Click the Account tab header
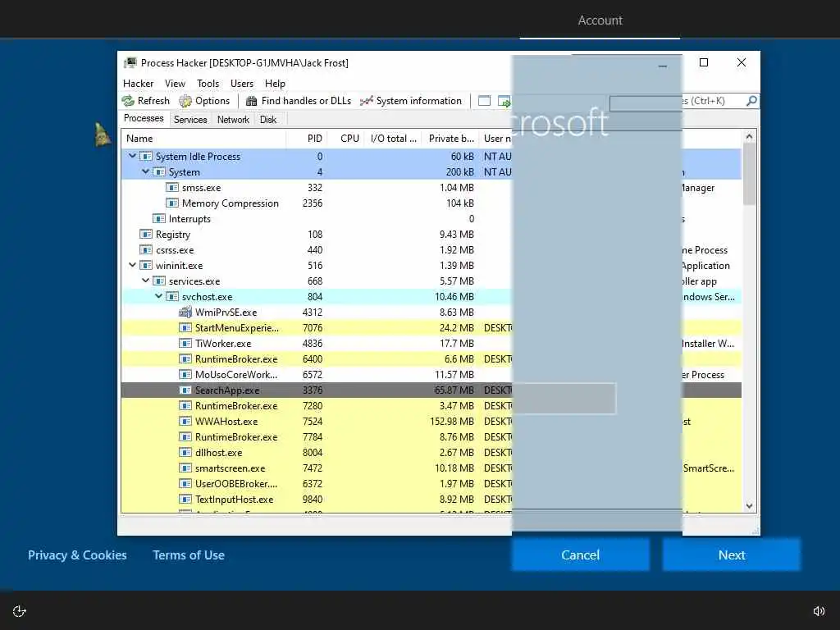Image resolution: width=840 pixels, height=630 pixels. click(x=600, y=21)
